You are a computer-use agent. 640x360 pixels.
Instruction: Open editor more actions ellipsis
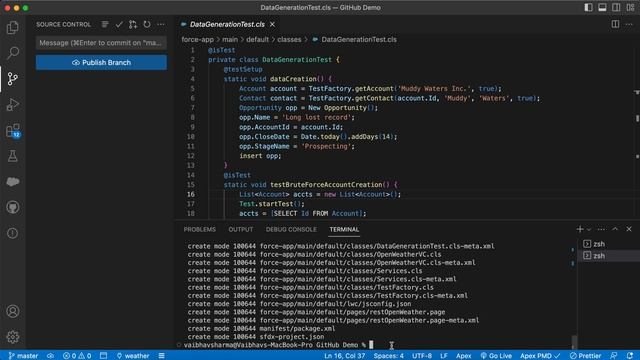coord(629,24)
